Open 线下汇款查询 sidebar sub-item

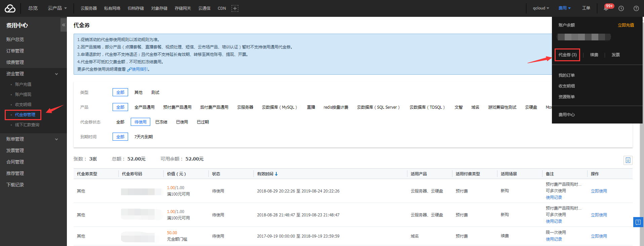click(x=27, y=125)
